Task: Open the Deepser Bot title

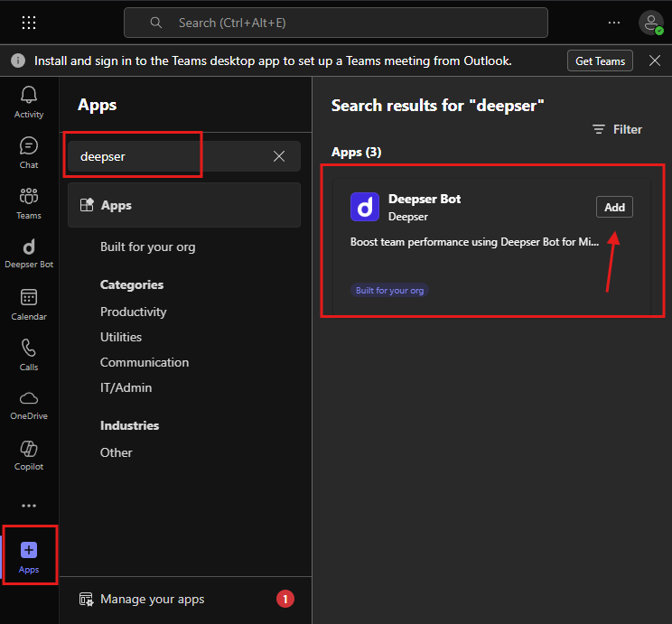Action: 425,200
